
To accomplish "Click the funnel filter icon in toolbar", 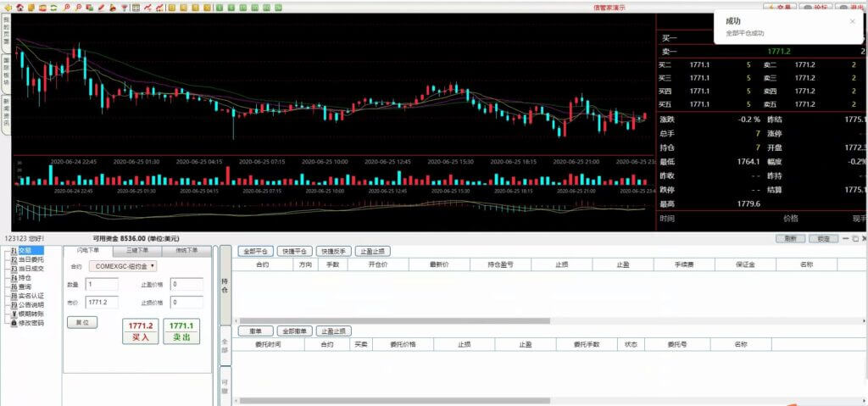I will 125,8.
